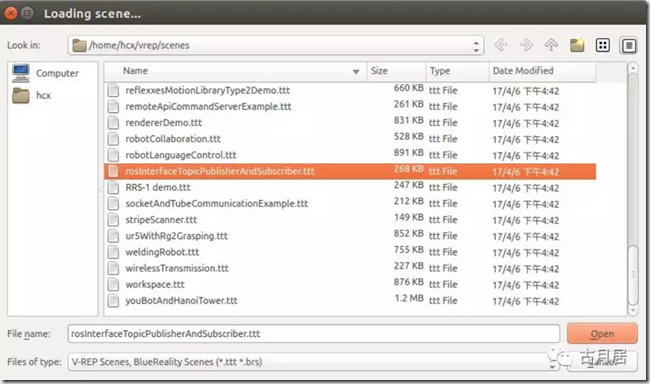The height and width of the screenshot is (384, 650).
Task: Create a new folder with folder icon
Action: [x=577, y=45]
